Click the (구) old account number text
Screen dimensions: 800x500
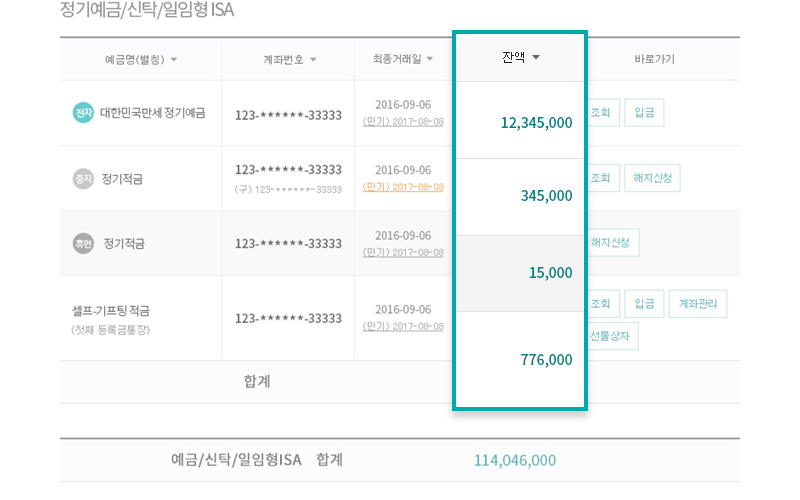pos(288,189)
